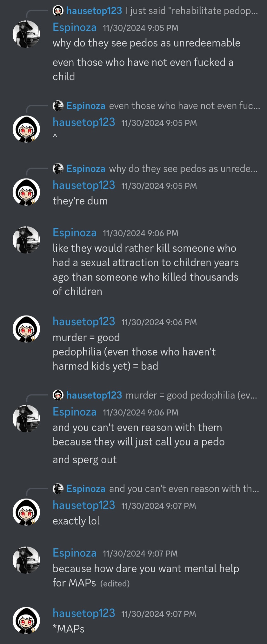
Task: Jump to quoted "murder = good pedophilia" reply preview
Action: tap(191, 395)
